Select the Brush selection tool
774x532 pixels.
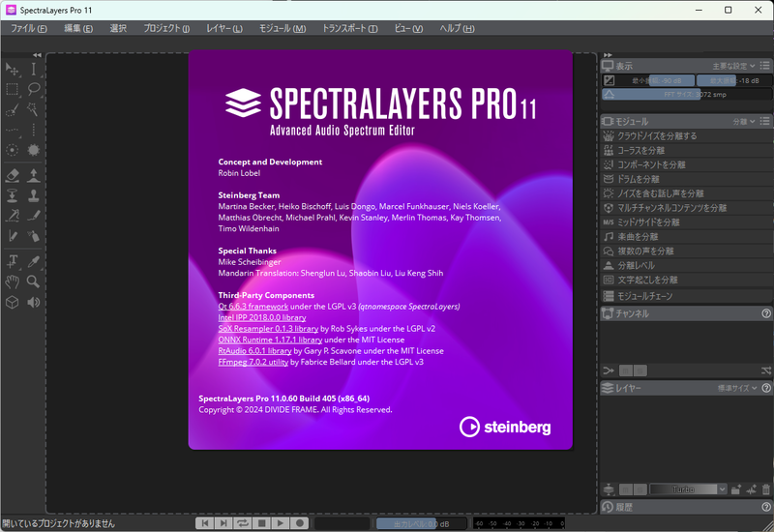pos(13,109)
